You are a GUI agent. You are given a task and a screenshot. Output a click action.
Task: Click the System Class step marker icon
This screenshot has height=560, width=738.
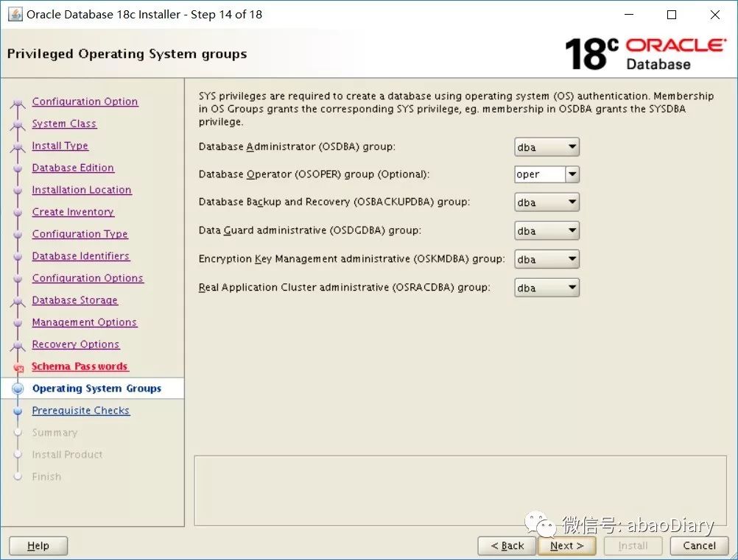point(18,125)
